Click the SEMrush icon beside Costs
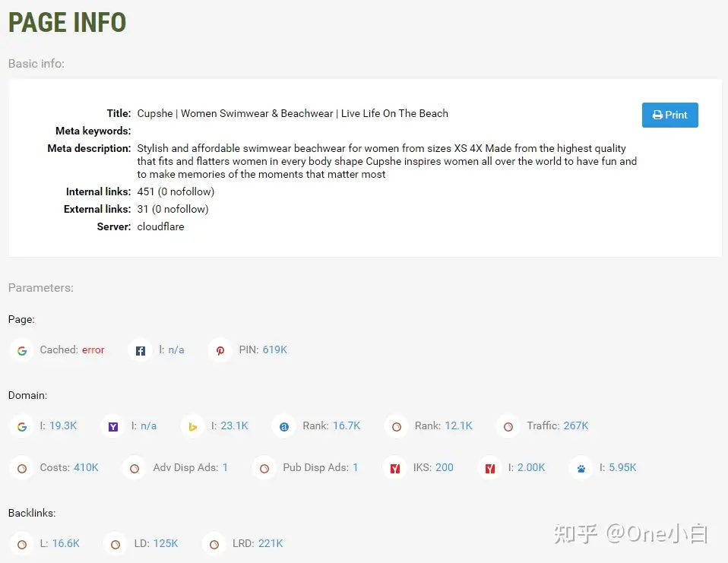 pos(22,468)
